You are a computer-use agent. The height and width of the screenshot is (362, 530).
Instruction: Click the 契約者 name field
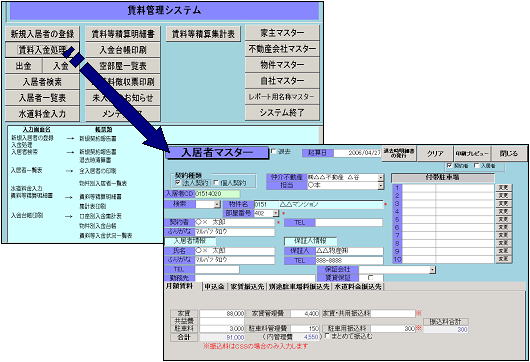235,222
